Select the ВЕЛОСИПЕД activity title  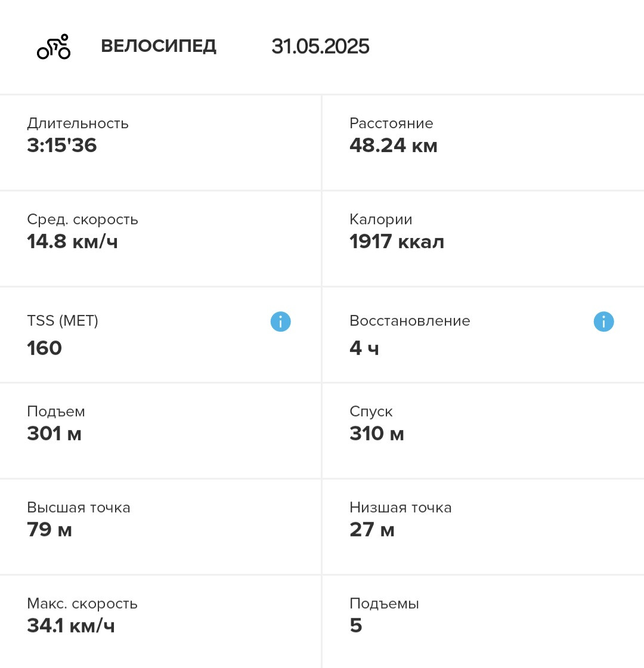[159, 46]
